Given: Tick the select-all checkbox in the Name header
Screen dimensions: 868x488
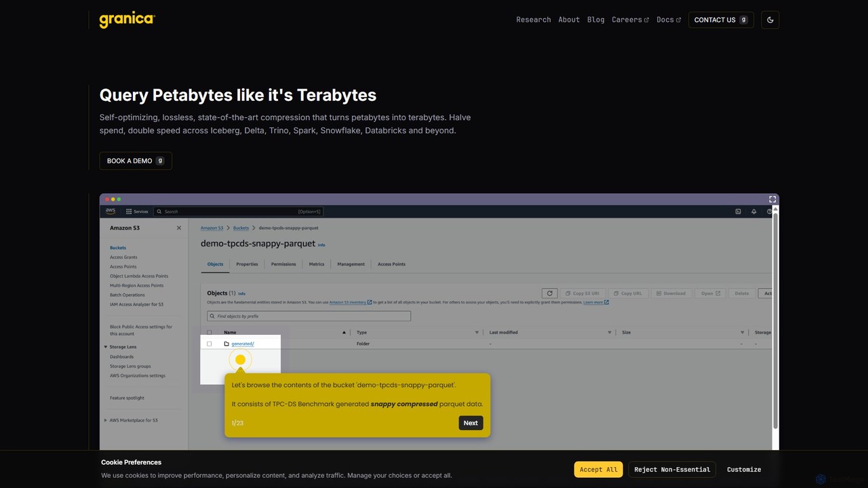Looking at the screenshot, I should (x=209, y=332).
